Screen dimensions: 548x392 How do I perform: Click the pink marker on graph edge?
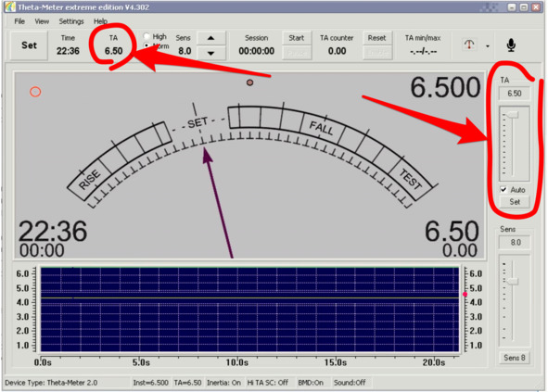465,295
